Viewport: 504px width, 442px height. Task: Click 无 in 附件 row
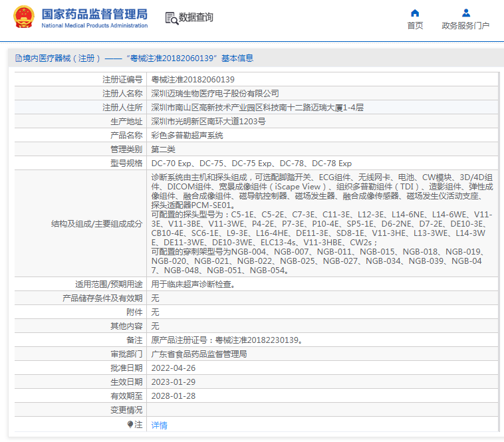155,312
